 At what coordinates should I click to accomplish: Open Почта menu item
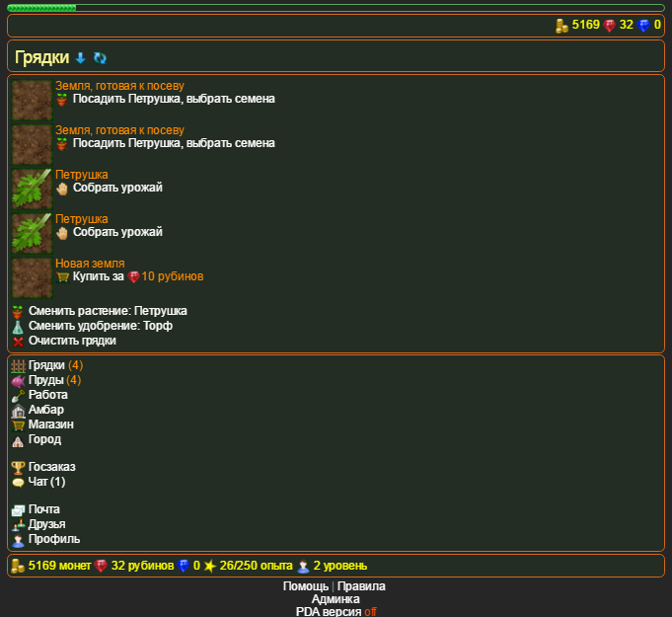[43, 509]
